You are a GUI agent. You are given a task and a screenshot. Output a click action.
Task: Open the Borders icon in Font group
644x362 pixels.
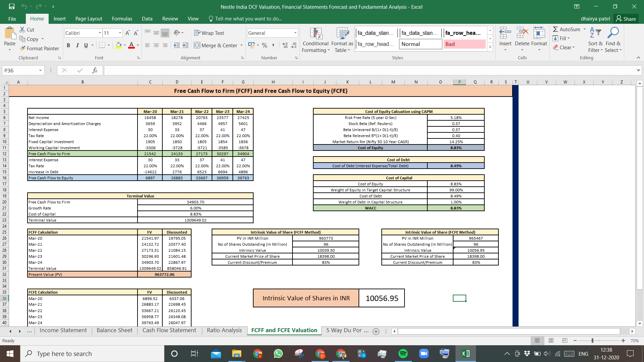tap(102, 45)
